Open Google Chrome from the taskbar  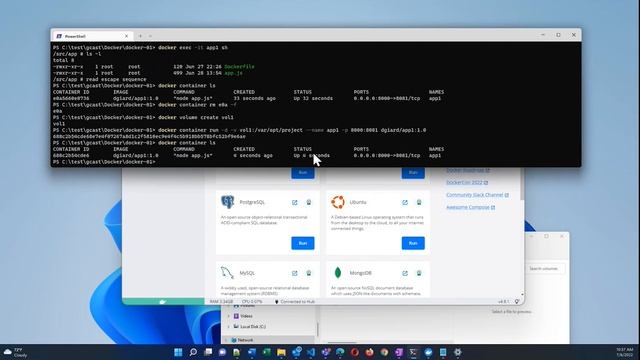point(384,352)
